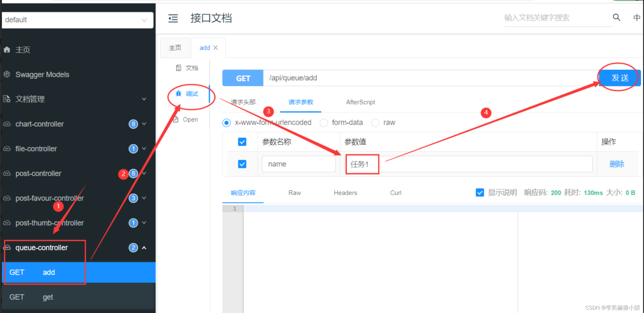
Task: Select the add tab
Action: pos(205,48)
